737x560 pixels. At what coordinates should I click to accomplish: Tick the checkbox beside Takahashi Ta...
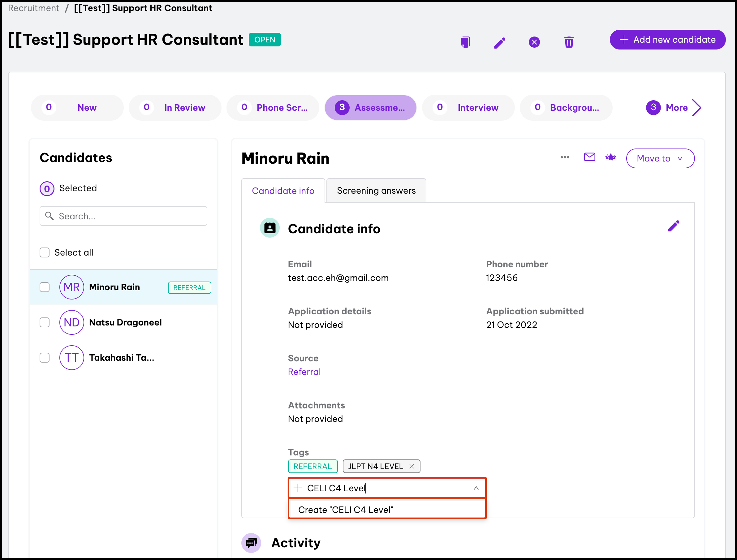coord(45,358)
